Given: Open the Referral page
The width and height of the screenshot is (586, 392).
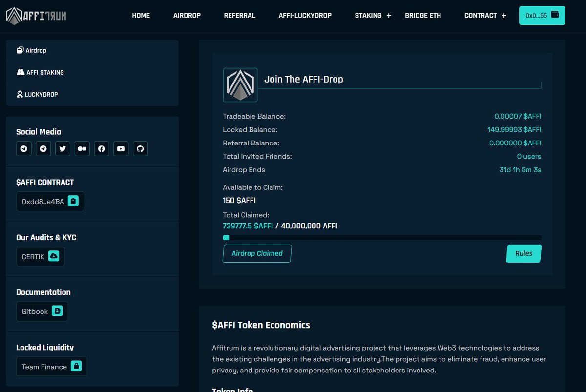Looking at the screenshot, I should pyautogui.click(x=240, y=16).
